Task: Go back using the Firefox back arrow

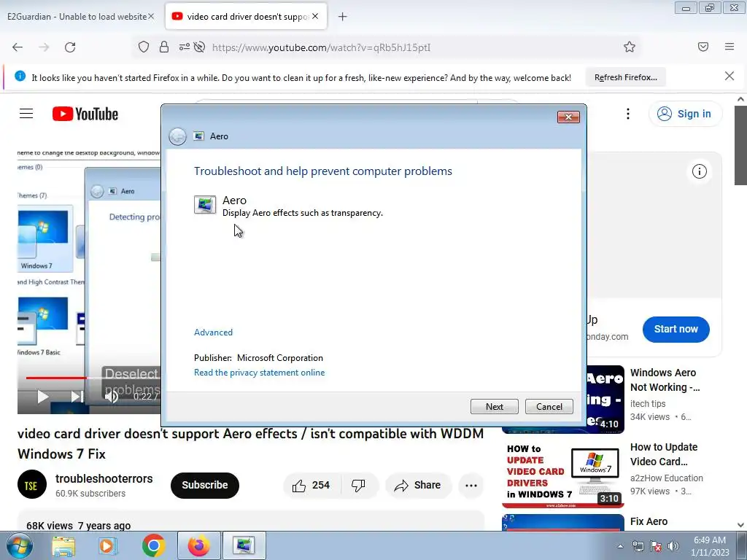Action: [x=18, y=47]
